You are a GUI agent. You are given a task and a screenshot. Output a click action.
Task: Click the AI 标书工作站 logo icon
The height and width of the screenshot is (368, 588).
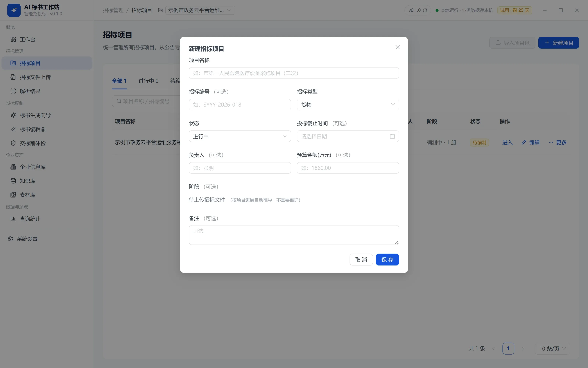click(x=14, y=10)
